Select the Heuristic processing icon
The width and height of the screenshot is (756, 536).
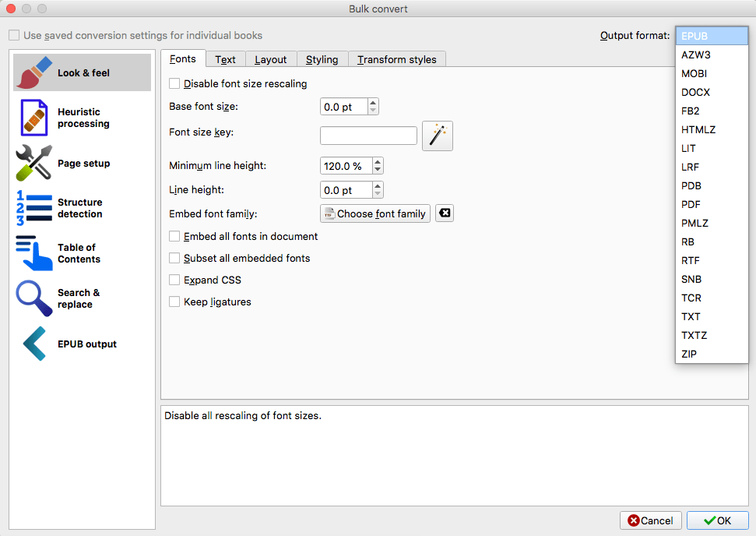34,118
